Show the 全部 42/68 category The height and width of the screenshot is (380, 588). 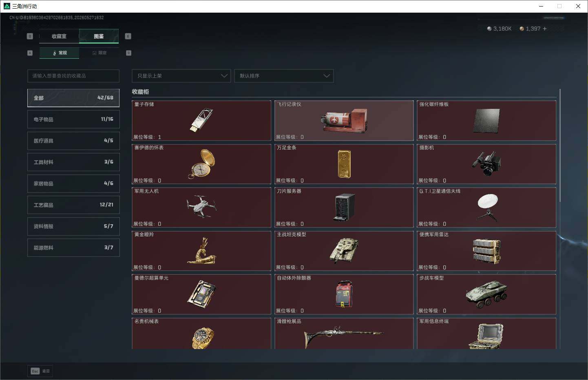(x=73, y=98)
